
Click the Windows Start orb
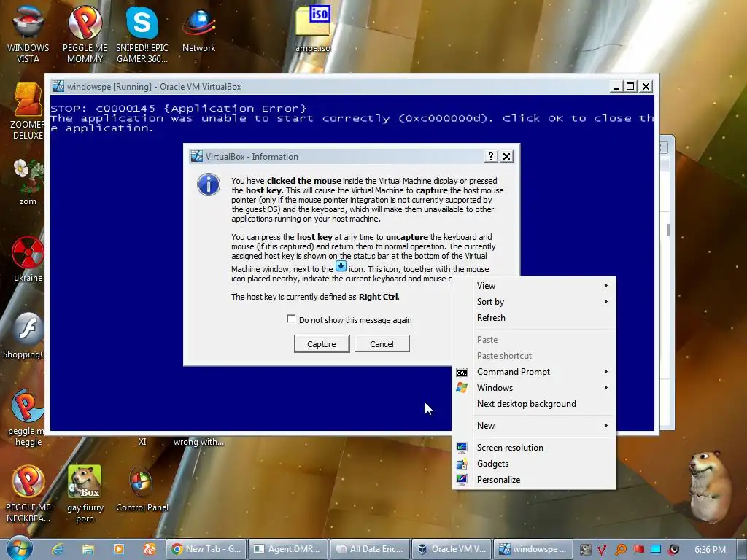click(20, 548)
